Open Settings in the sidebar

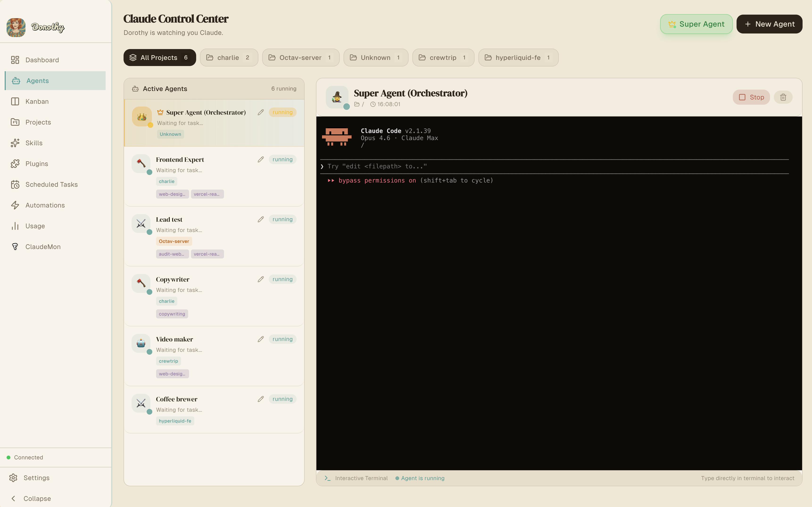tap(36, 478)
